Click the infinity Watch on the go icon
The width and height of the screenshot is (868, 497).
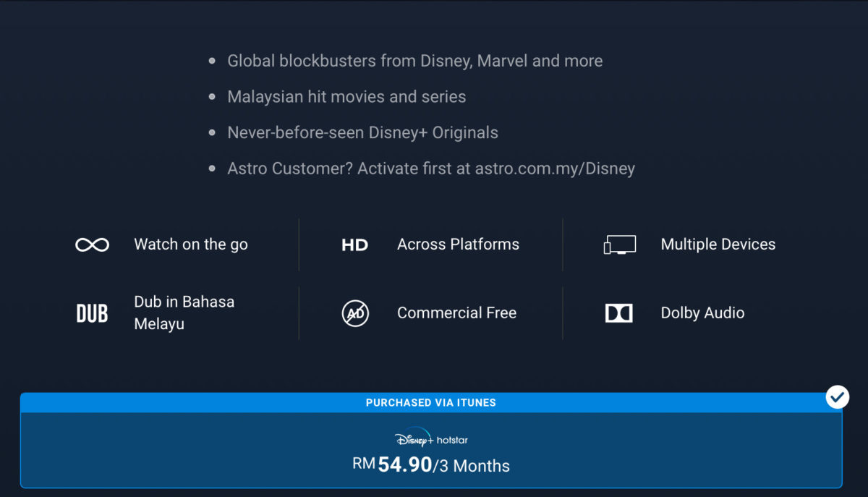92,245
